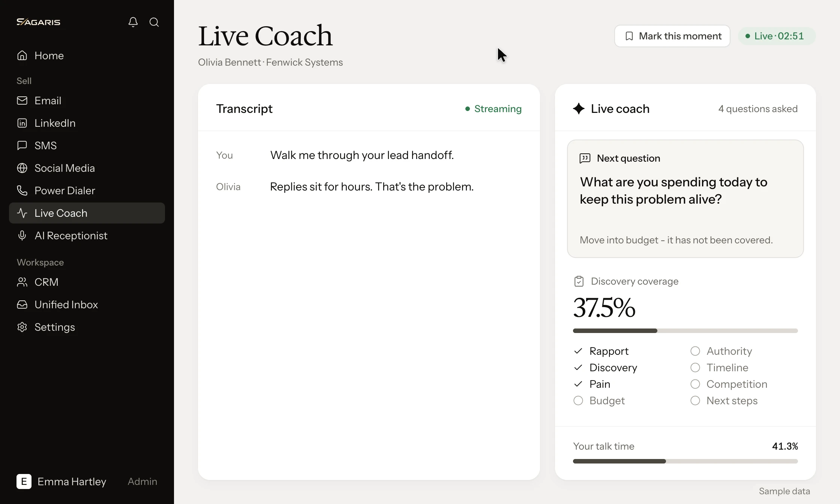This screenshot has height=504, width=840.
Task: Click the Your talk time bar
Action: (685, 461)
